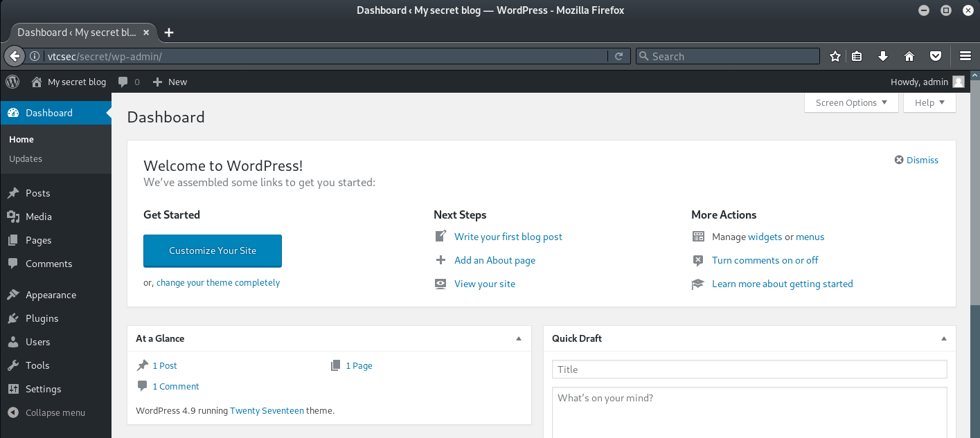This screenshot has height=438, width=980.
Task: Click graduation cap icon for getting started
Action: tap(698, 284)
